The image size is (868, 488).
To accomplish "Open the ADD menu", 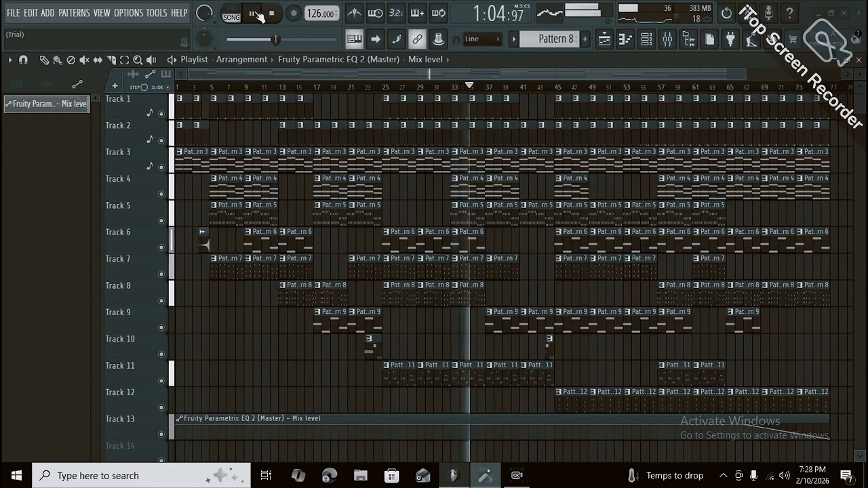I will pyautogui.click(x=47, y=13).
